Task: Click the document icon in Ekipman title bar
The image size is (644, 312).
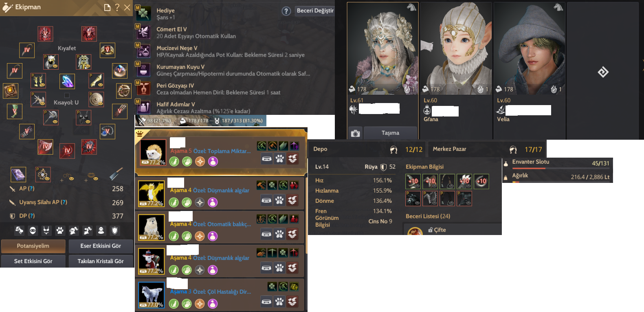Action: click(x=107, y=7)
